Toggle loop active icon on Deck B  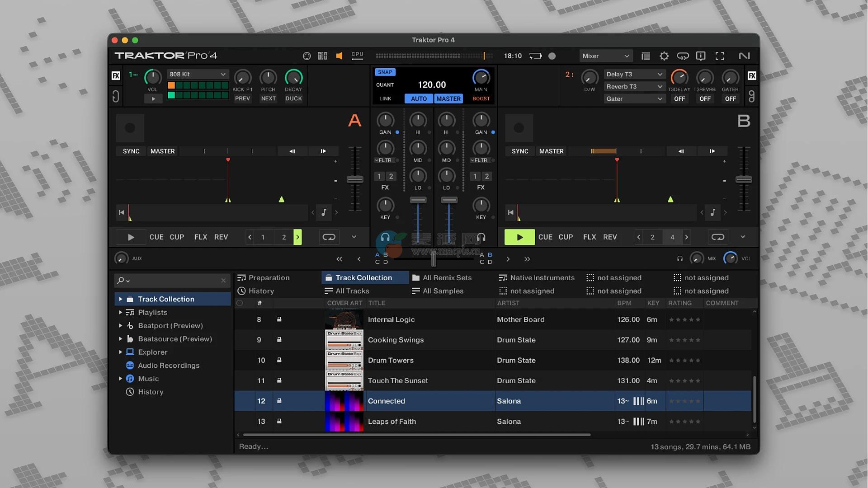pos(718,237)
